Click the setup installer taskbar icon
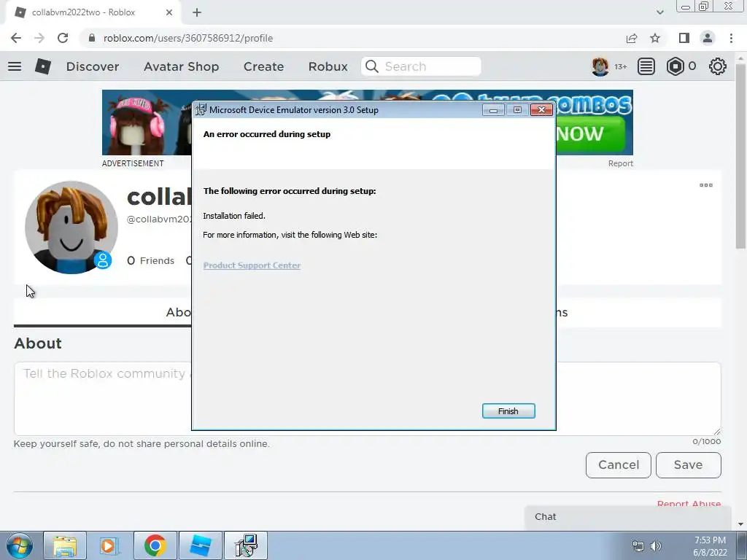This screenshot has height=560, width=747. coord(246,545)
